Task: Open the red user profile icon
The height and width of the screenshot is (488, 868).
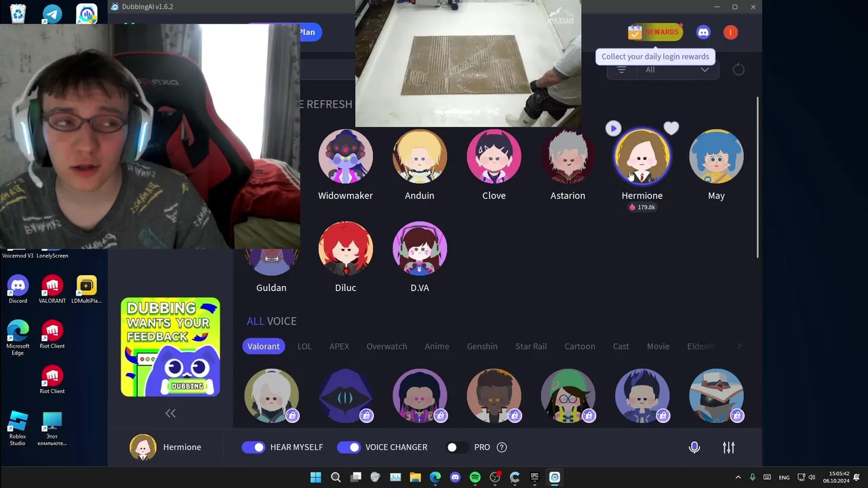Action: 730,32
